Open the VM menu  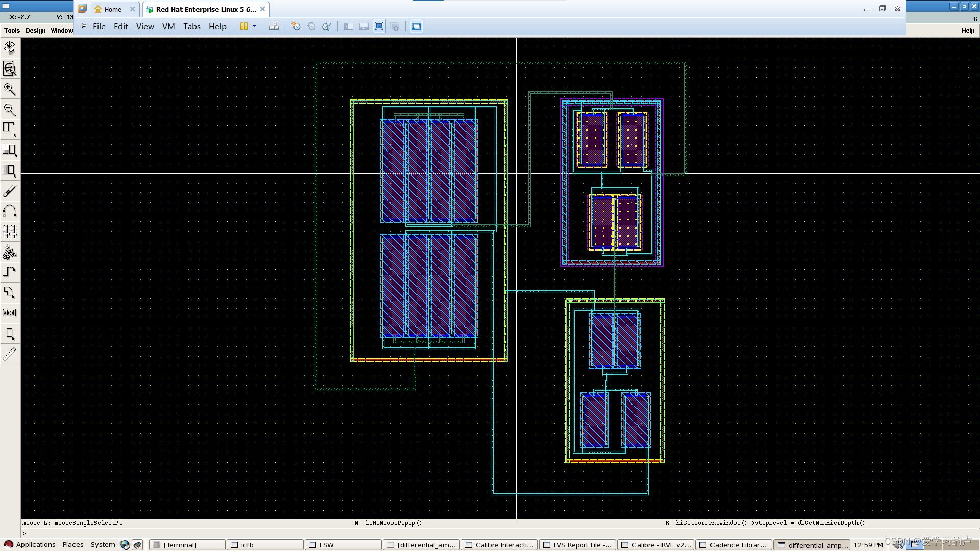click(x=168, y=26)
